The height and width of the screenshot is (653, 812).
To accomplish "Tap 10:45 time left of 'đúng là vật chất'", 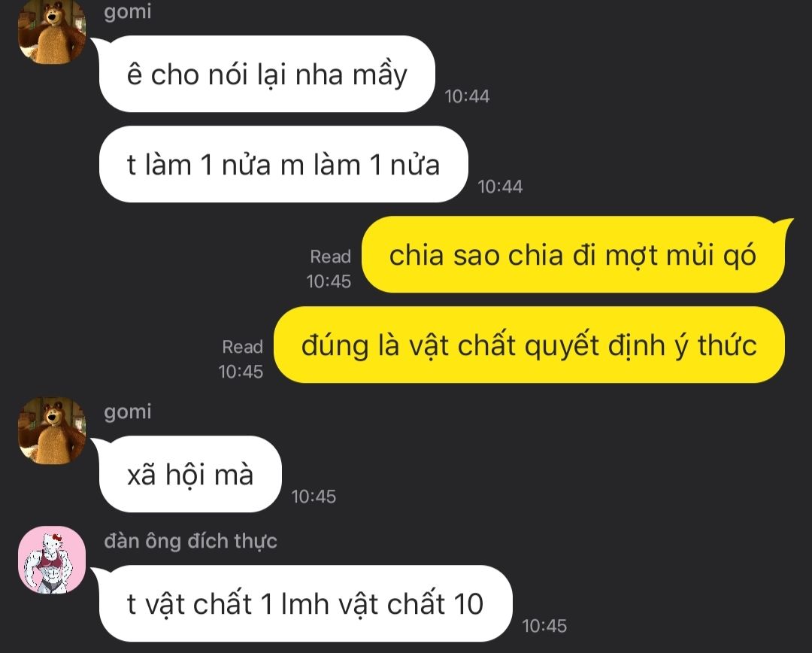I will (241, 372).
